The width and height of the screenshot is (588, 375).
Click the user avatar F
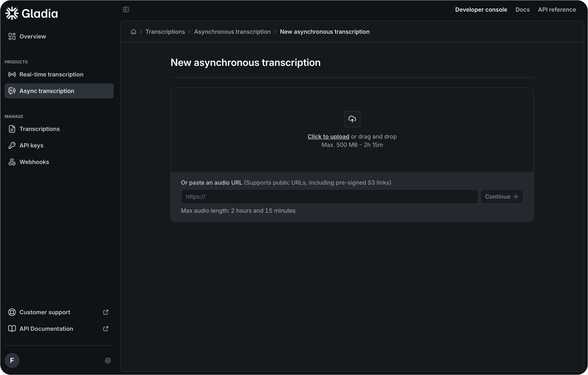(12, 361)
